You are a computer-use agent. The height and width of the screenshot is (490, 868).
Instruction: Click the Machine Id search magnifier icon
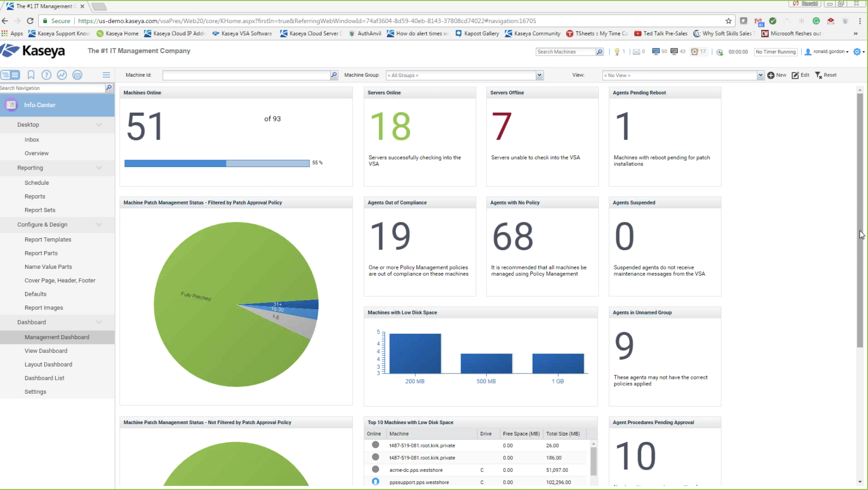tap(334, 75)
